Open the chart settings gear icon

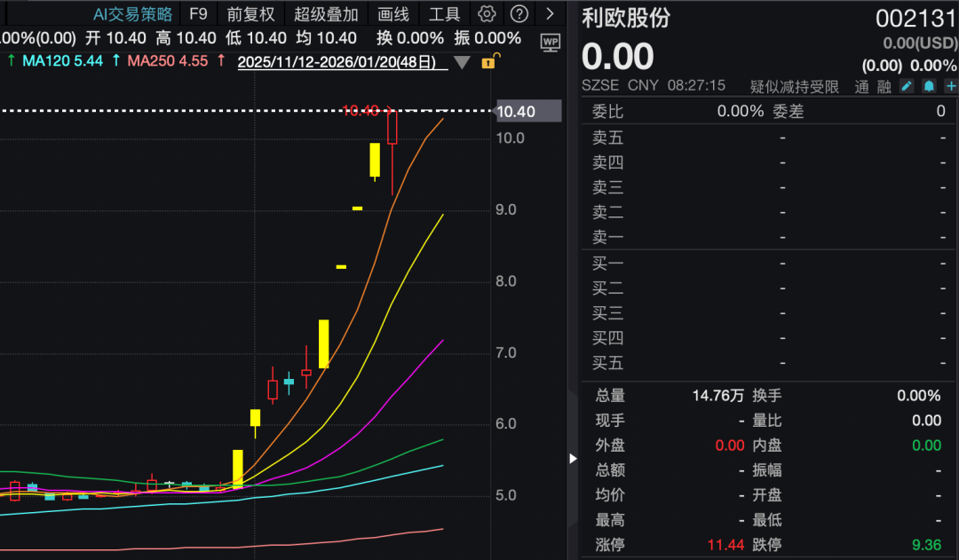point(486,13)
